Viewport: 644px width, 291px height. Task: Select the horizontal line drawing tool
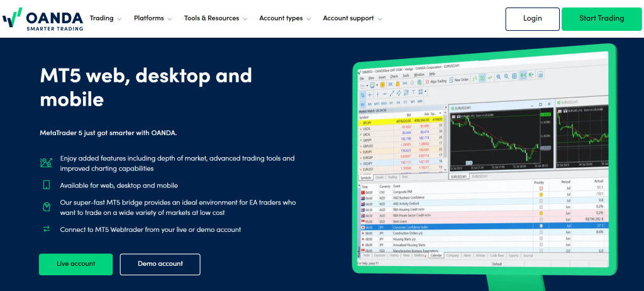[384, 94]
